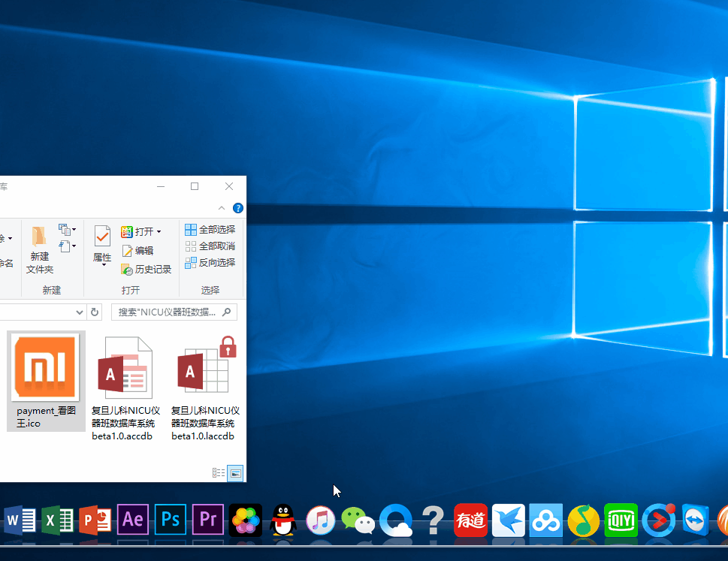Click 反向选择 (Invert Selection)
Image resolution: width=728 pixels, height=561 pixels.
(210, 263)
